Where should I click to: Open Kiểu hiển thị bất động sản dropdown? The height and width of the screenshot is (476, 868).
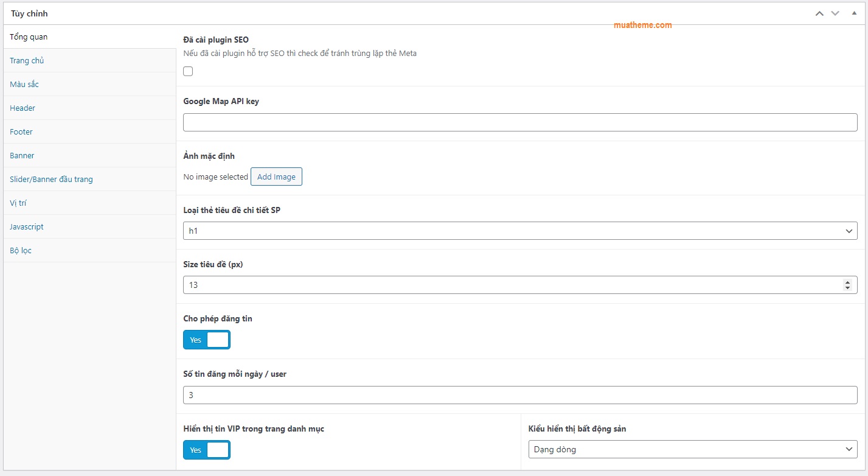tap(692, 449)
